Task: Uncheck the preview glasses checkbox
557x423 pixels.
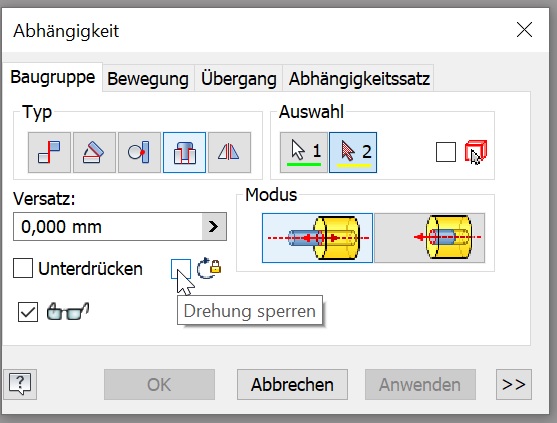Action: coord(28,312)
